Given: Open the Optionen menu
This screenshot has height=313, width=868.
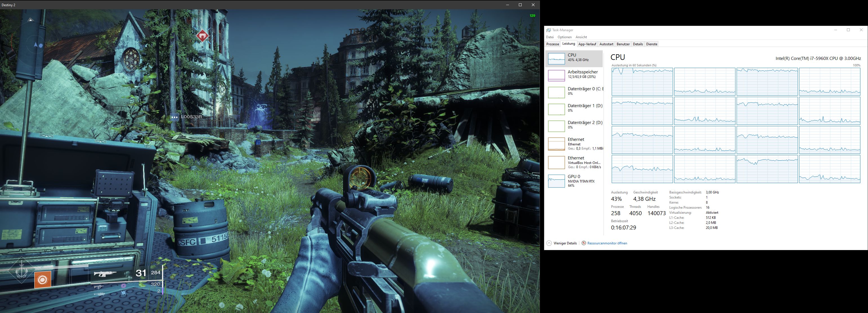Looking at the screenshot, I should pos(564,37).
